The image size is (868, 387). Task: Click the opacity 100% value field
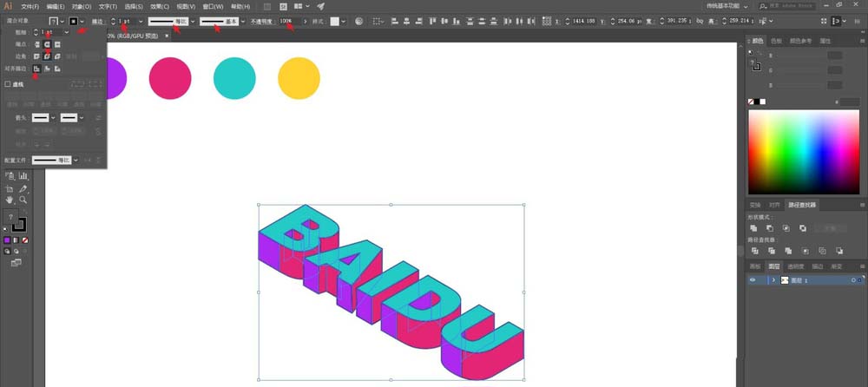pos(290,21)
